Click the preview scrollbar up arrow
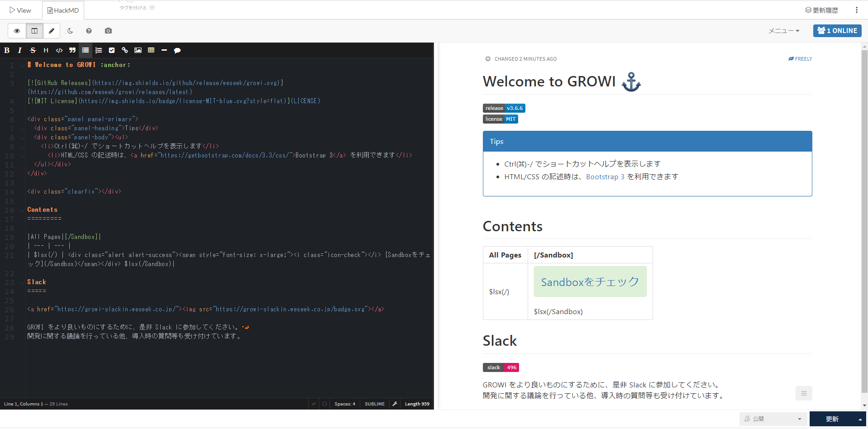The height and width of the screenshot is (429, 868). click(864, 46)
